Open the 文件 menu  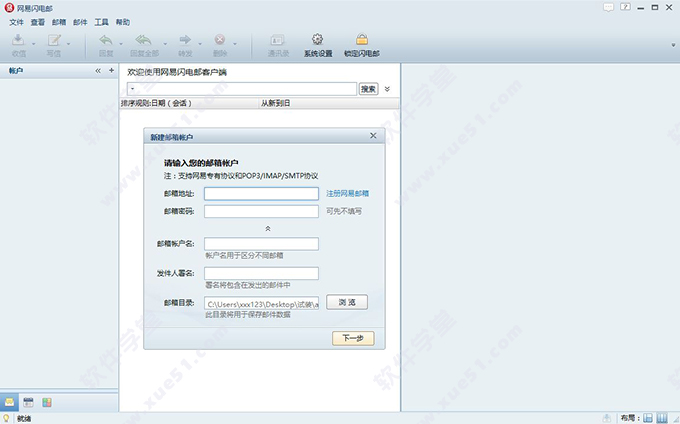click(x=16, y=22)
